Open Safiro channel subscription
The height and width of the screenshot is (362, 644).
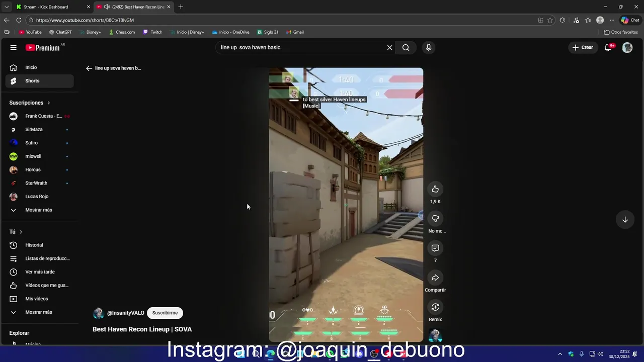[x=39, y=143]
